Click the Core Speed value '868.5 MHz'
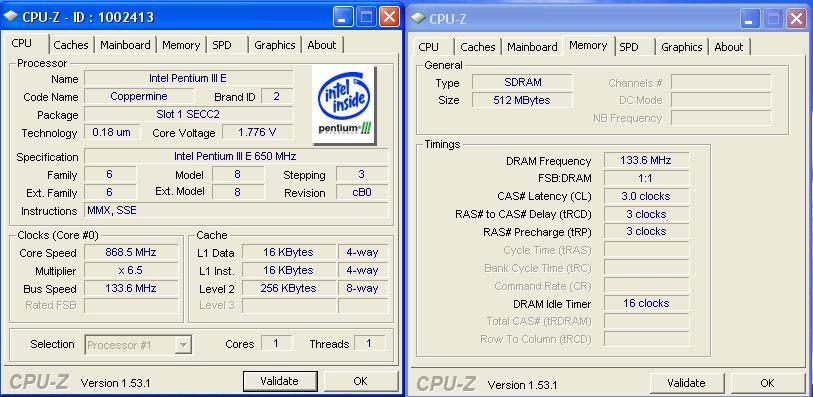This screenshot has height=397, width=813. tap(131, 252)
